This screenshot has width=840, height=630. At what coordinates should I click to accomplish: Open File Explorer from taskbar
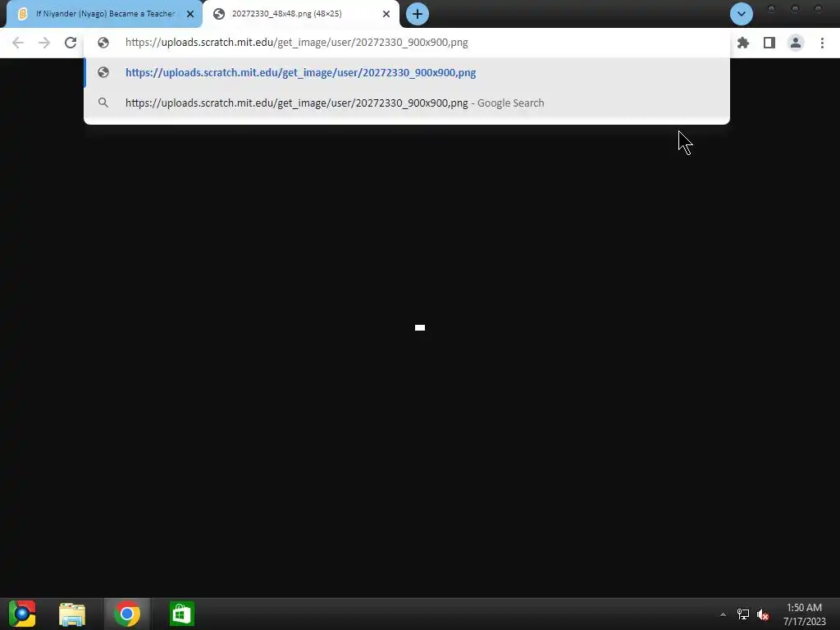[72, 614]
